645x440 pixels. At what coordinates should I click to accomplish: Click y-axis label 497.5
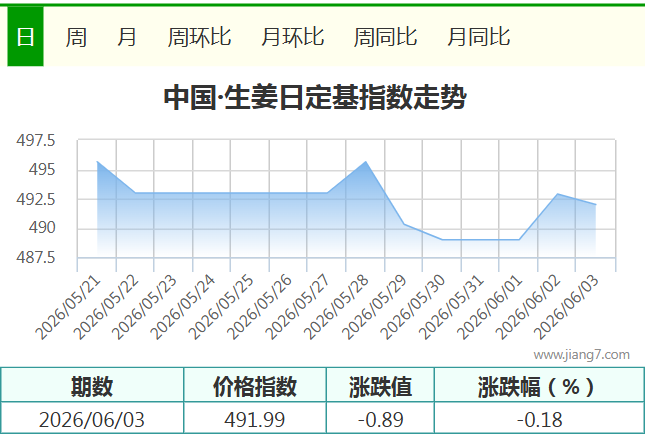pos(35,141)
